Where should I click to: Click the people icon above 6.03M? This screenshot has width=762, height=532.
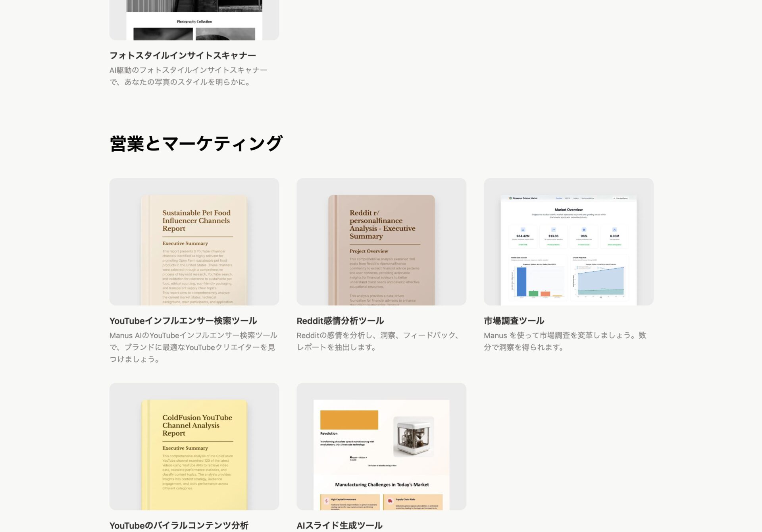[614, 229]
